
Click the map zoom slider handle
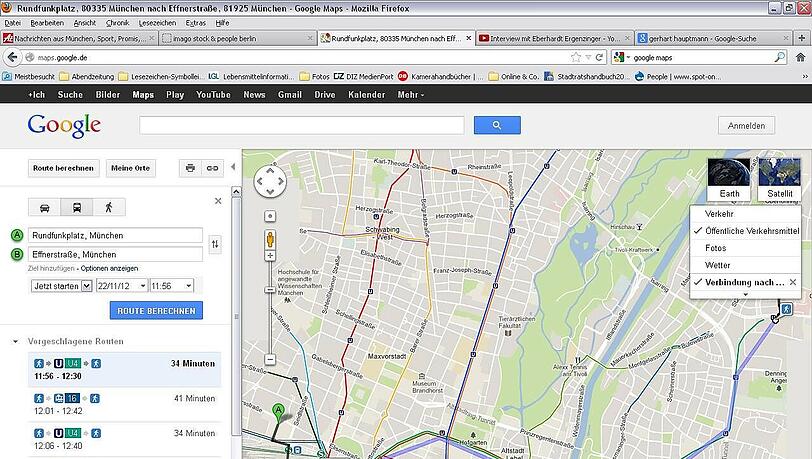(x=270, y=290)
